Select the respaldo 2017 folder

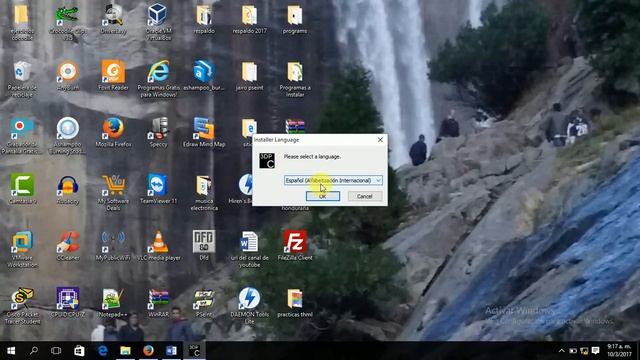pos(249,19)
